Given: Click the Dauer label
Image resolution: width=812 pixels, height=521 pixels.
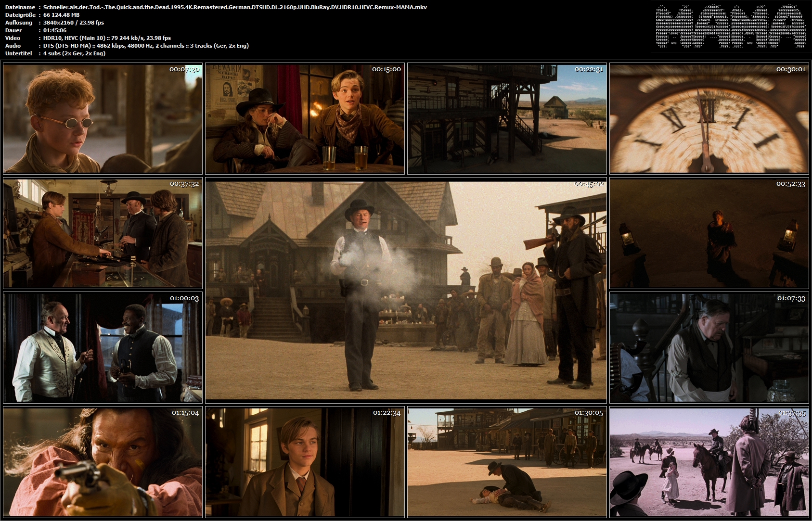Looking at the screenshot, I should pyautogui.click(x=13, y=30).
